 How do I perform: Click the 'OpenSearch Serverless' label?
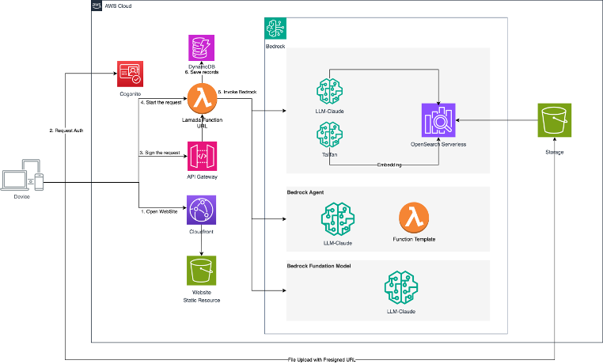pos(438,145)
